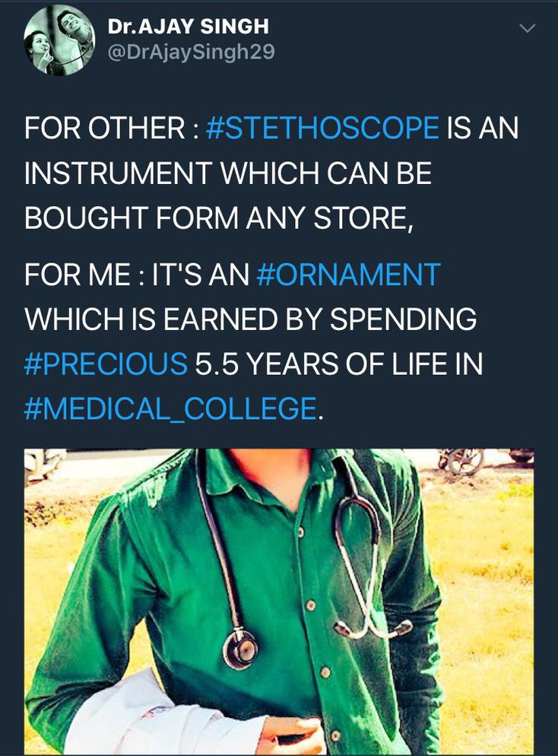Click the "FOR ME : IT'S AN" text
The width and height of the screenshot is (558, 756).
pos(137,274)
